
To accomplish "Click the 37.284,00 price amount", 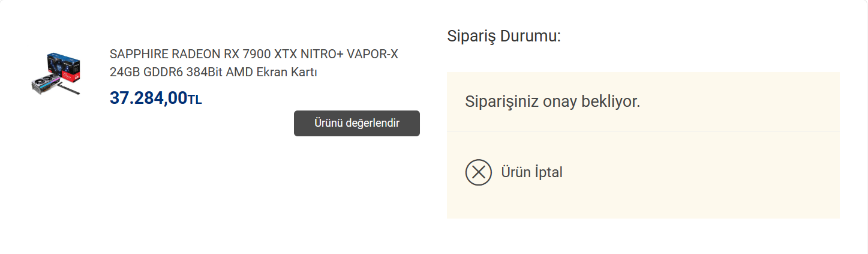I will 148,98.
